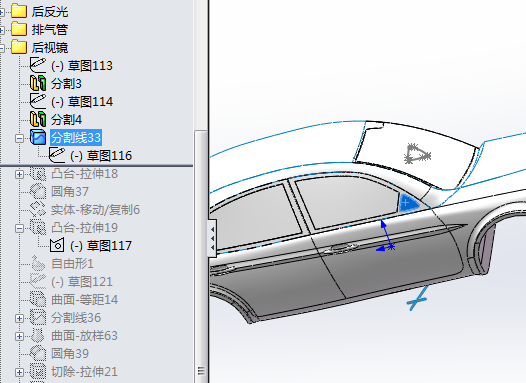Screen dimensions: 526x383
Task: Select the highlighted 分割线33 feature
Action: [76, 138]
